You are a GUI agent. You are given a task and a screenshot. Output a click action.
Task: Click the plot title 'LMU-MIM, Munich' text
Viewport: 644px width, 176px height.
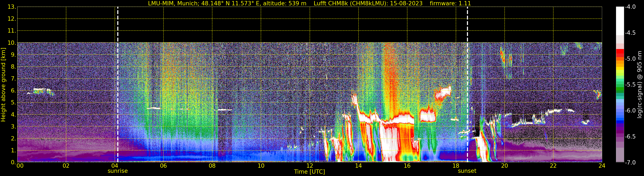point(173,3)
